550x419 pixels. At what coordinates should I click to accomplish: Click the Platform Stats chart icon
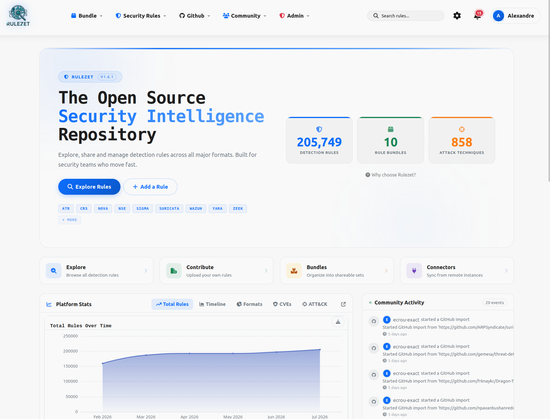49,304
